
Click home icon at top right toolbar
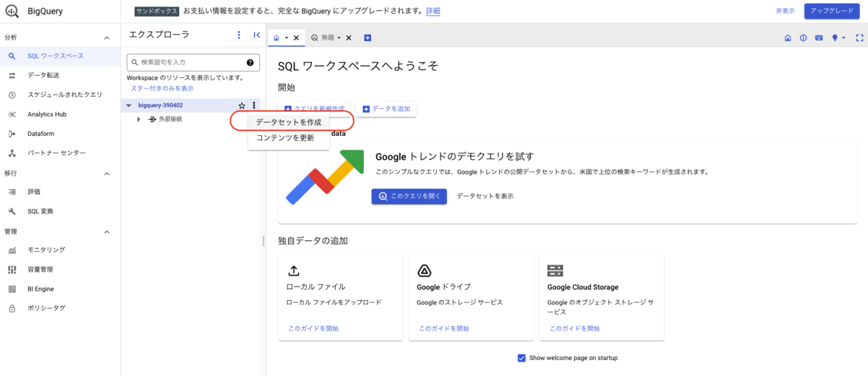pyautogui.click(x=788, y=38)
